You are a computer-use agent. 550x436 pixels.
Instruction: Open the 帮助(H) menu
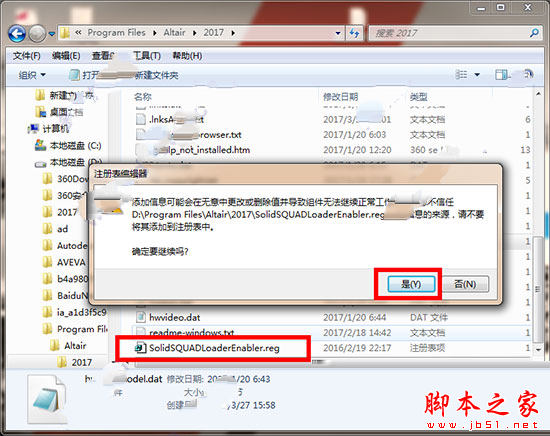coord(187,56)
